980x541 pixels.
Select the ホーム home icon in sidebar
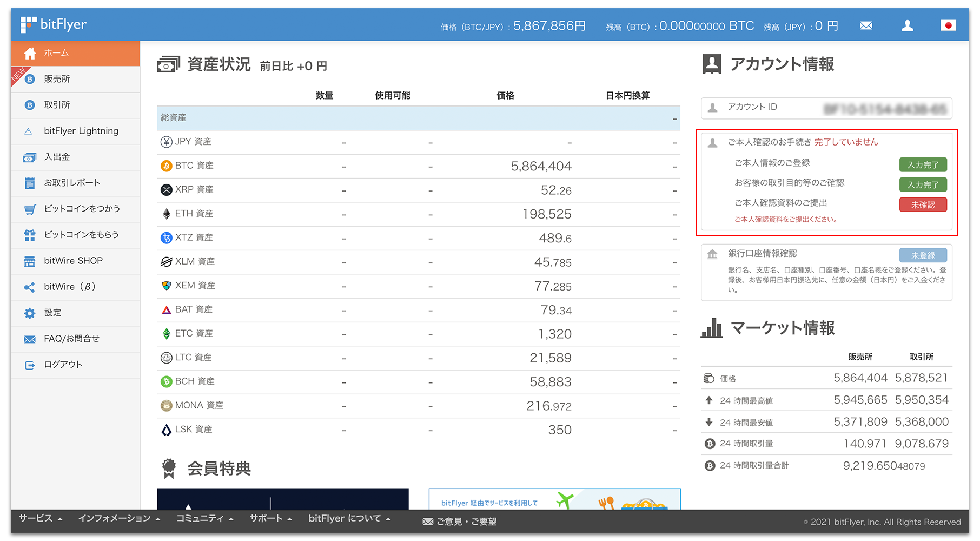29,53
